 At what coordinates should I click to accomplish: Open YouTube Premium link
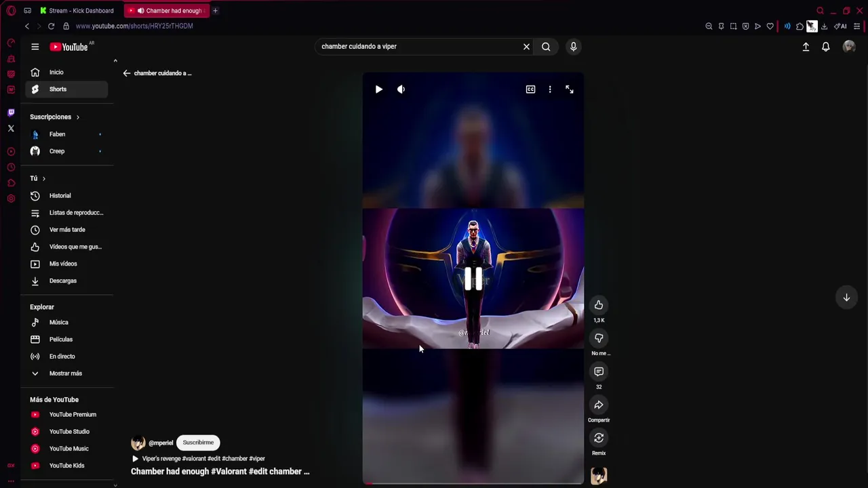click(66, 415)
